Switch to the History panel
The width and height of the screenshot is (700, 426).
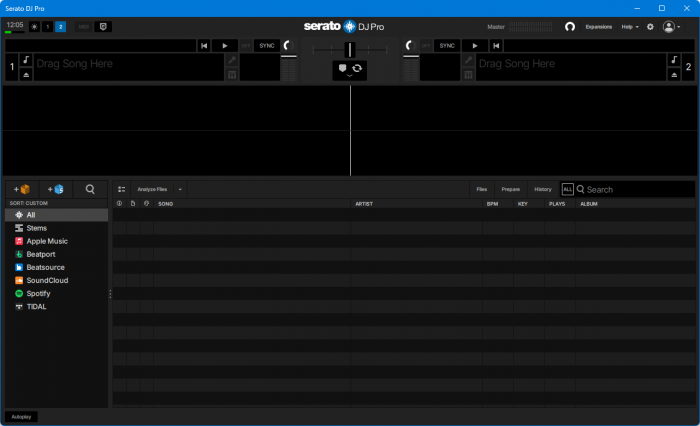click(542, 189)
